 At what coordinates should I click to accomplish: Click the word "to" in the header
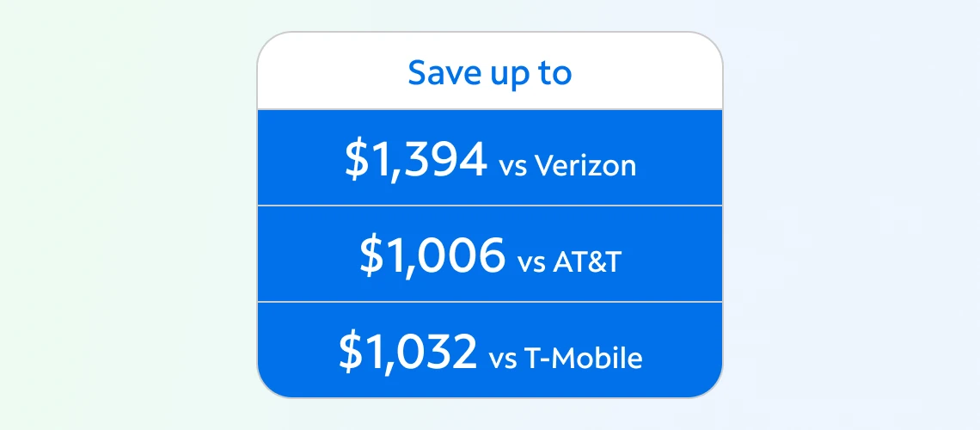pyautogui.click(x=554, y=73)
